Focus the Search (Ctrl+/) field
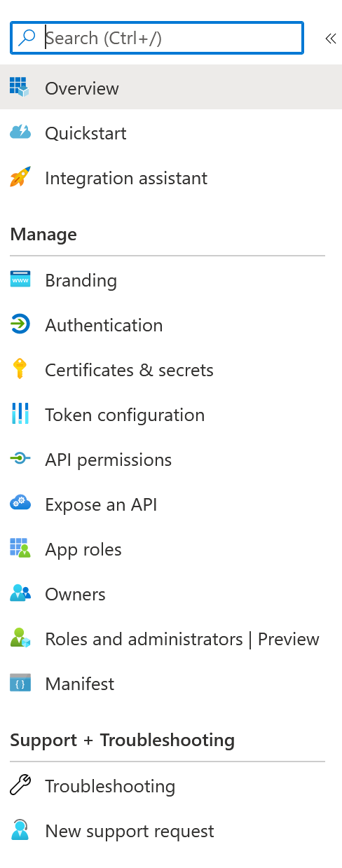The image size is (342, 868). click(157, 38)
